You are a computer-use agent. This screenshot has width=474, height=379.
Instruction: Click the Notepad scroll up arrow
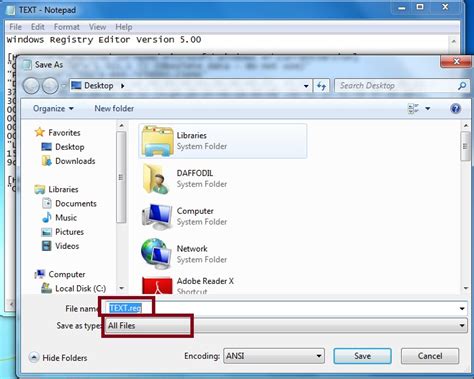(453, 41)
